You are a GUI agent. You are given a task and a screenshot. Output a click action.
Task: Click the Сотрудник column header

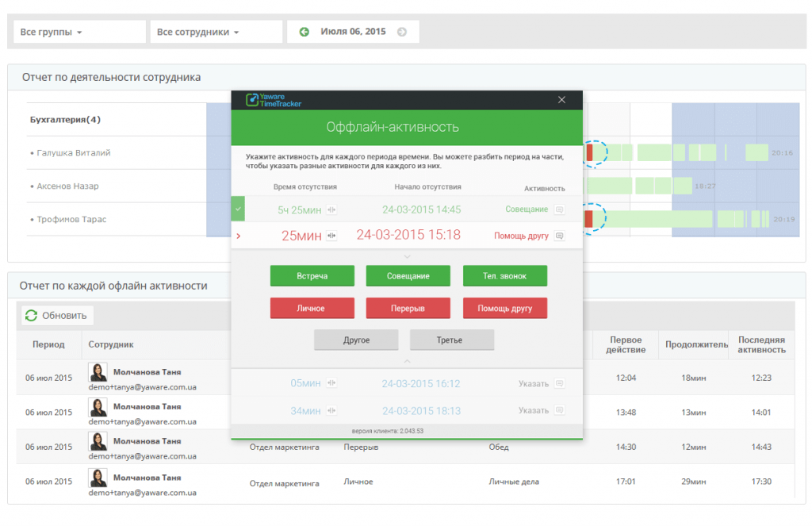111,344
